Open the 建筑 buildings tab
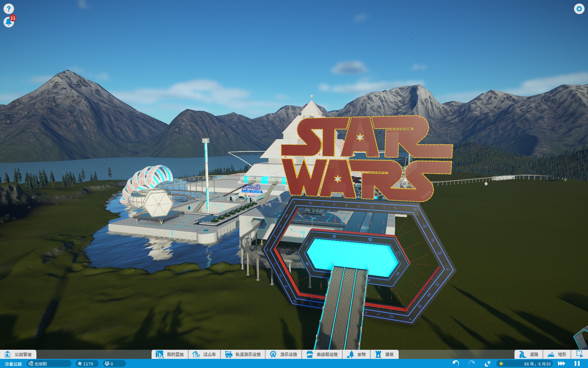588x368 pixels. point(385,354)
